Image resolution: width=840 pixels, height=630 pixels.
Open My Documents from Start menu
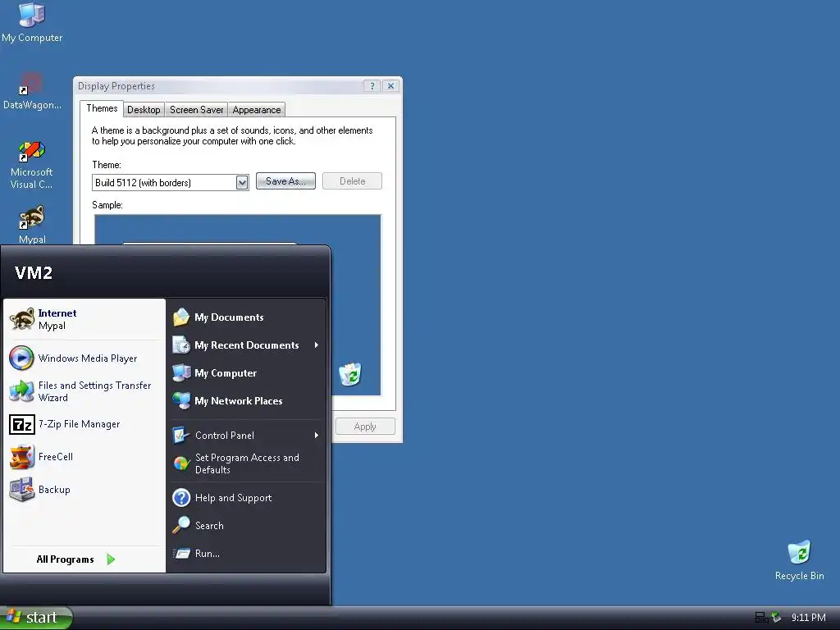(x=246, y=317)
